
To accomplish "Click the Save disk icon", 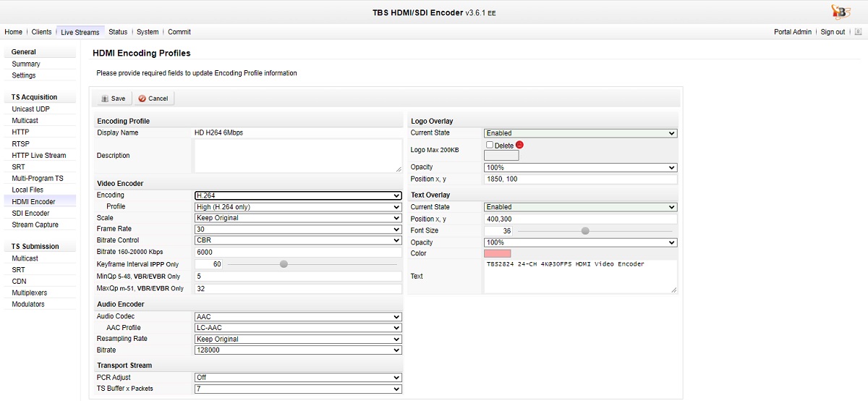I will point(105,98).
